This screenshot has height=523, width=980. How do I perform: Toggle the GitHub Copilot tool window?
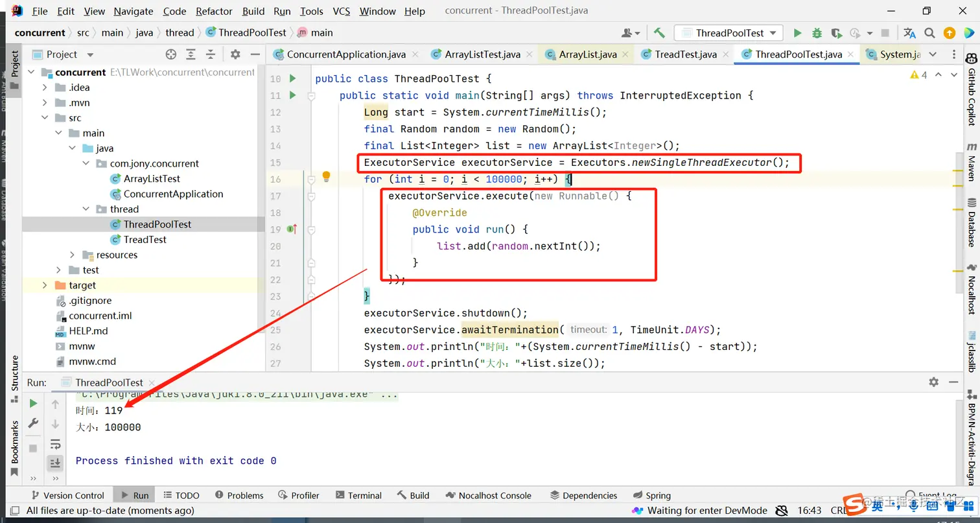[x=972, y=89]
